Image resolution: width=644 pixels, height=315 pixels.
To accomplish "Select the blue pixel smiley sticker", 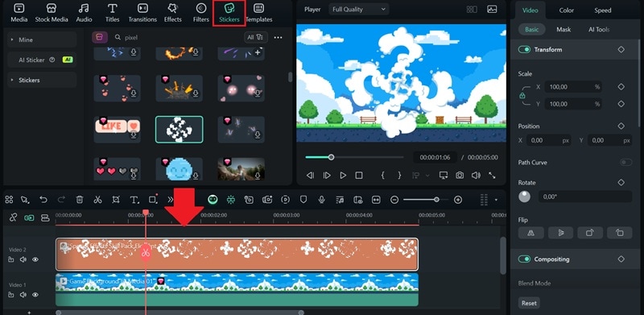I will pos(179,168).
